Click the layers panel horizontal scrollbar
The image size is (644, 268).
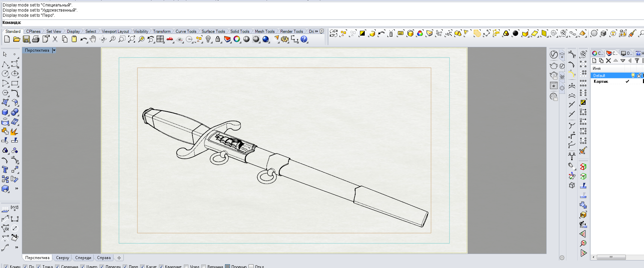click(611, 257)
